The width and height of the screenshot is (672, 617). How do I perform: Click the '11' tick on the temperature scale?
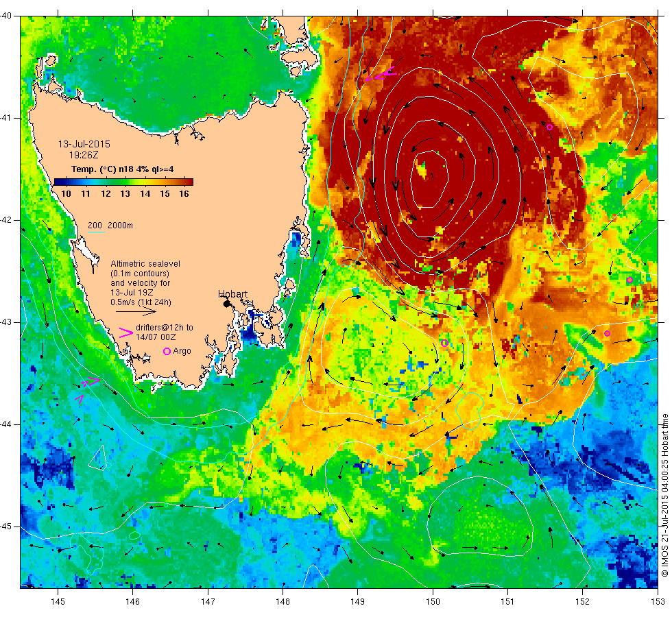point(86,193)
